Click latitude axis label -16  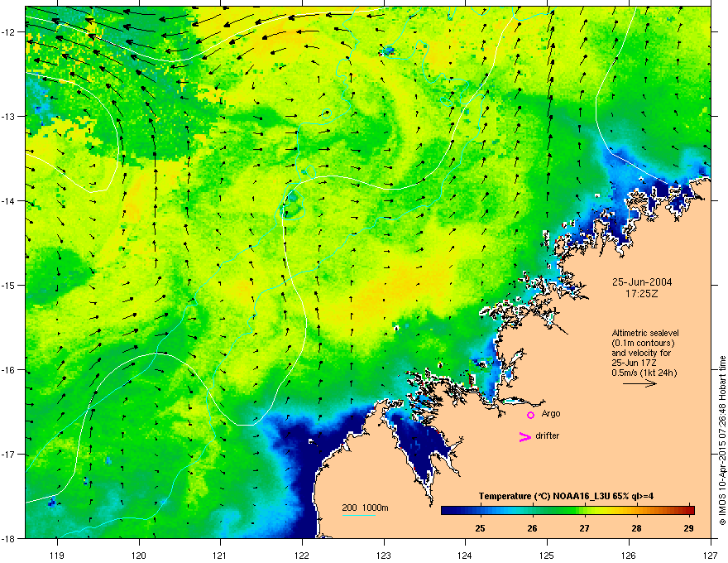click(9, 370)
